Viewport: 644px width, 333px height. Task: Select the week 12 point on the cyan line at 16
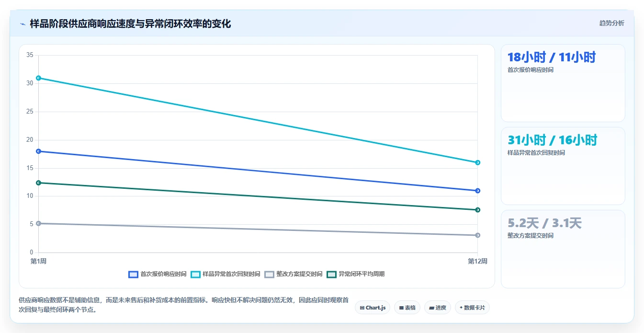click(x=477, y=162)
